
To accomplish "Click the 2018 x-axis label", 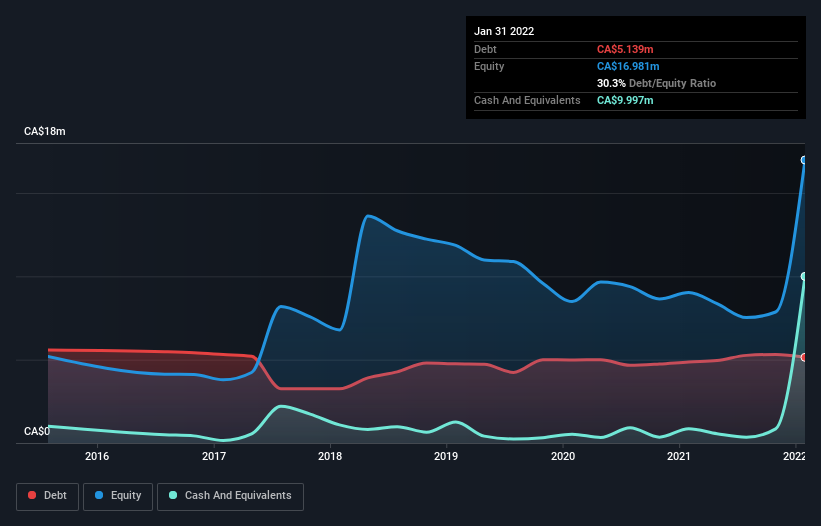I will (330, 456).
